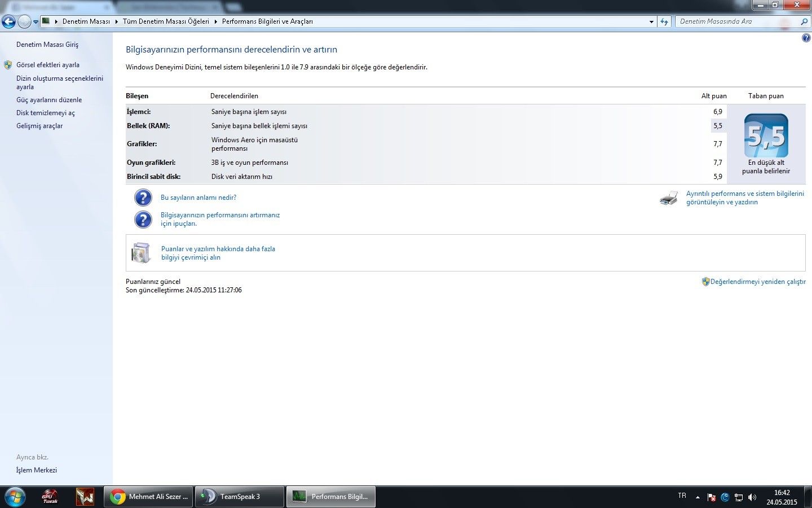812x508 pixels.
Task: Click the magnifier icon in the search box
Action: (805, 21)
